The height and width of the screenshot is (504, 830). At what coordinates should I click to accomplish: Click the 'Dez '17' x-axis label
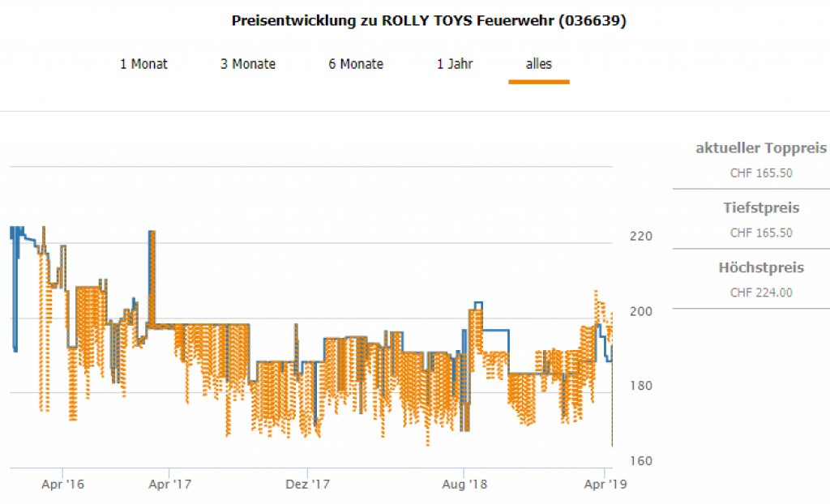pyautogui.click(x=309, y=485)
